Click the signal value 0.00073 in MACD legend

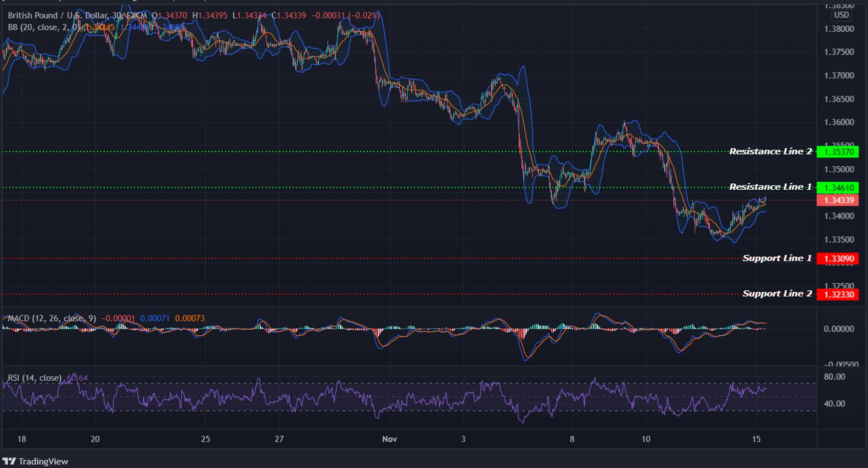click(190, 318)
